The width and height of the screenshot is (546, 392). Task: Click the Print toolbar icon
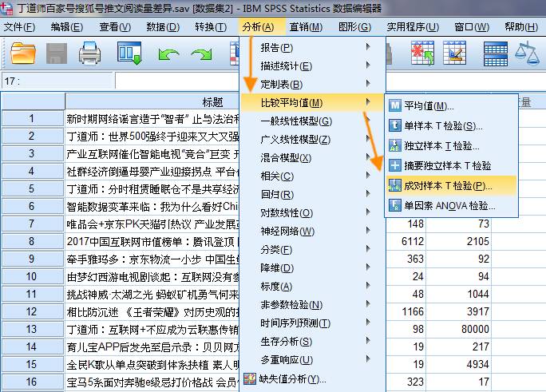click(x=90, y=53)
